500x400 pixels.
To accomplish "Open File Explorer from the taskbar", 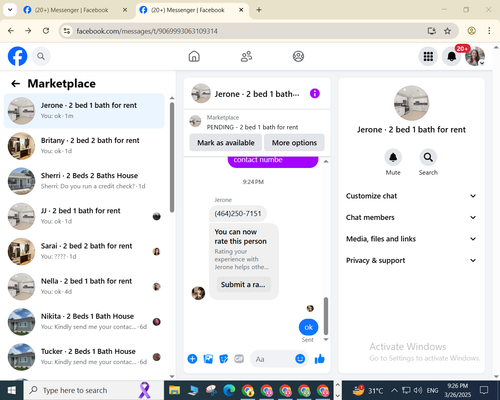I will pos(174,390).
